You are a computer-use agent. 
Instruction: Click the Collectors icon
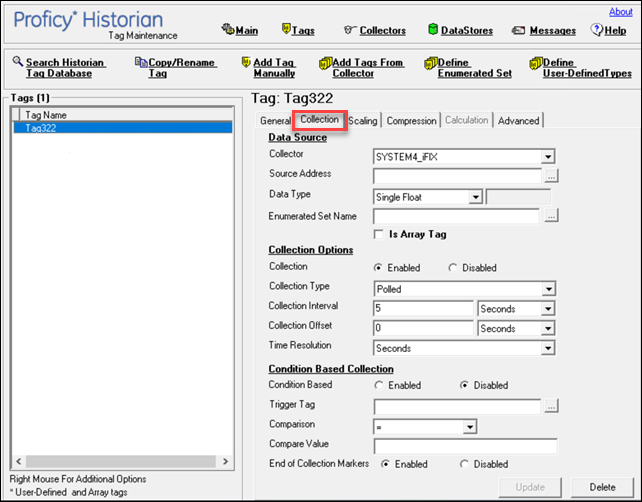pyautogui.click(x=348, y=29)
